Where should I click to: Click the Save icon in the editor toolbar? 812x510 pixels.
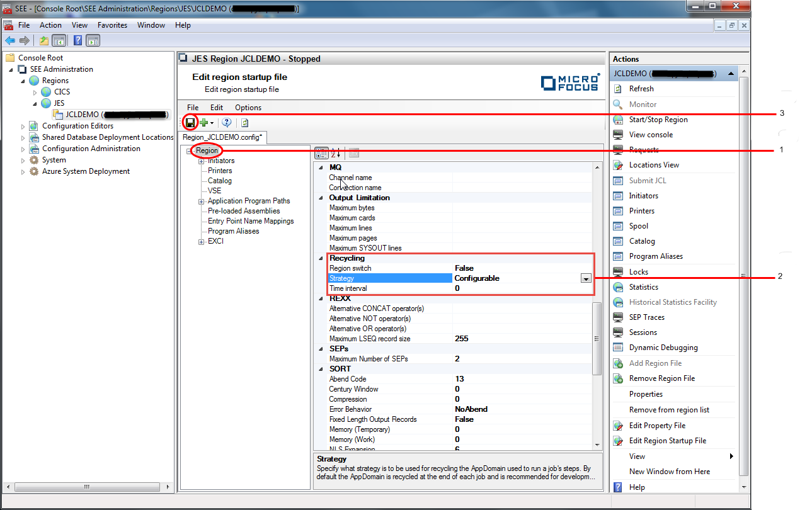coord(190,123)
